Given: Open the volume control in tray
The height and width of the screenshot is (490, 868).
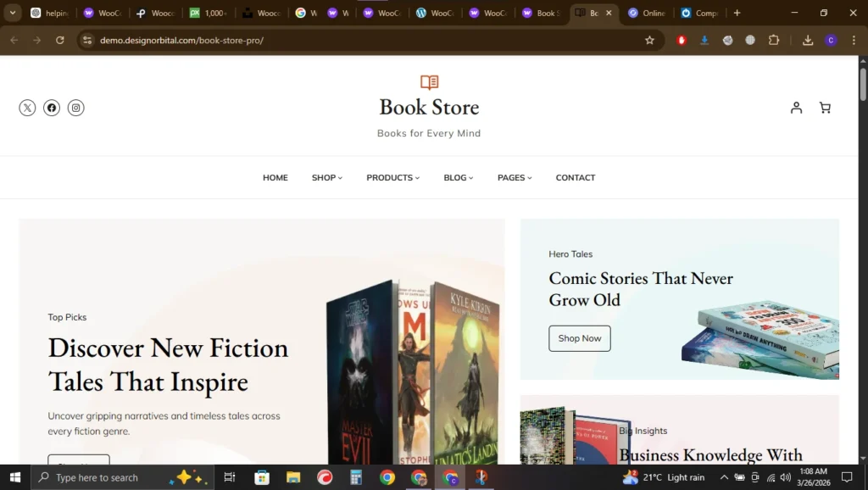Looking at the screenshot, I should tap(785, 477).
